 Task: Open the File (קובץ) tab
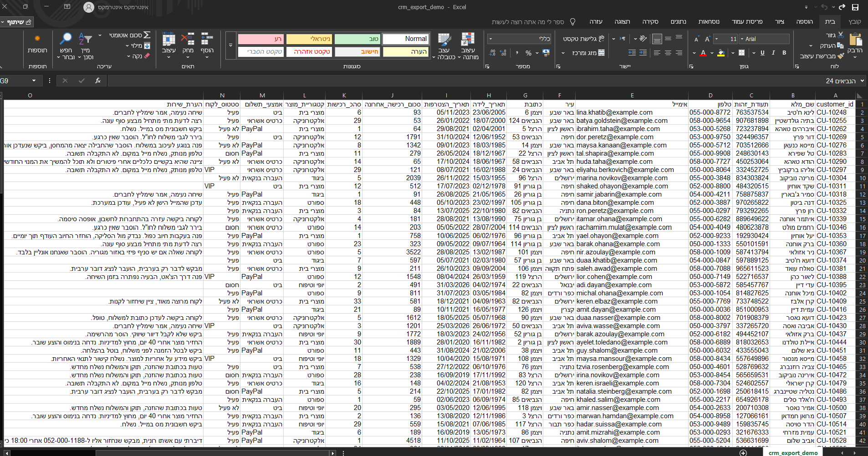coord(855,21)
